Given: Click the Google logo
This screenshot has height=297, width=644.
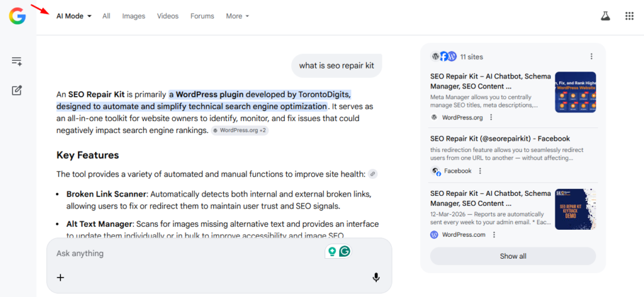Looking at the screenshot, I should tap(17, 16).
